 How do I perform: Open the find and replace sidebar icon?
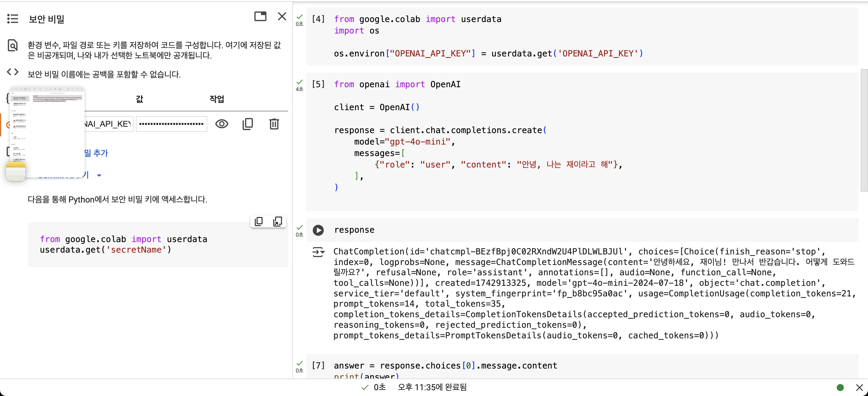[x=12, y=45]
